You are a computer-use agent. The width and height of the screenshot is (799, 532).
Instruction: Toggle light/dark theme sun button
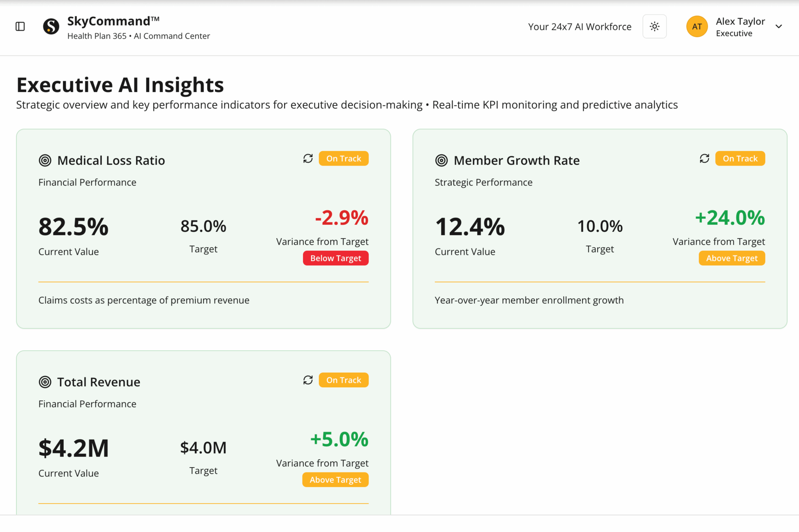click(654, 27)
